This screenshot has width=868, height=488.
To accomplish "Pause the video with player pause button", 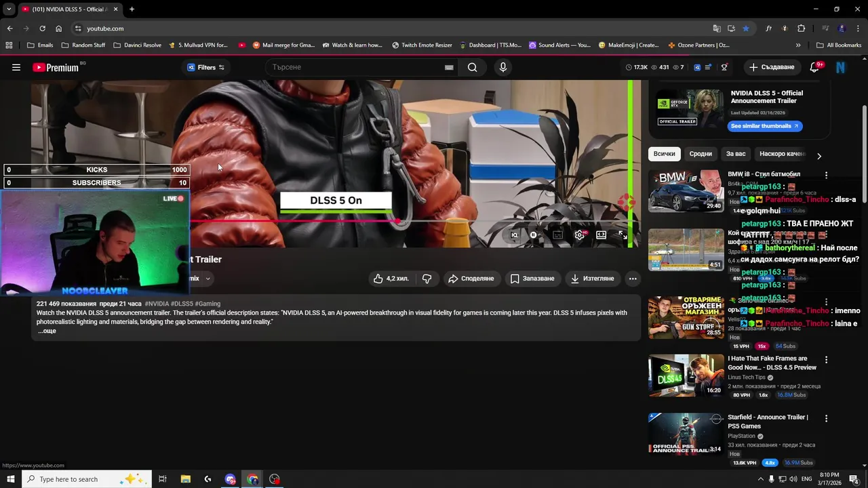I will (534, 235).
